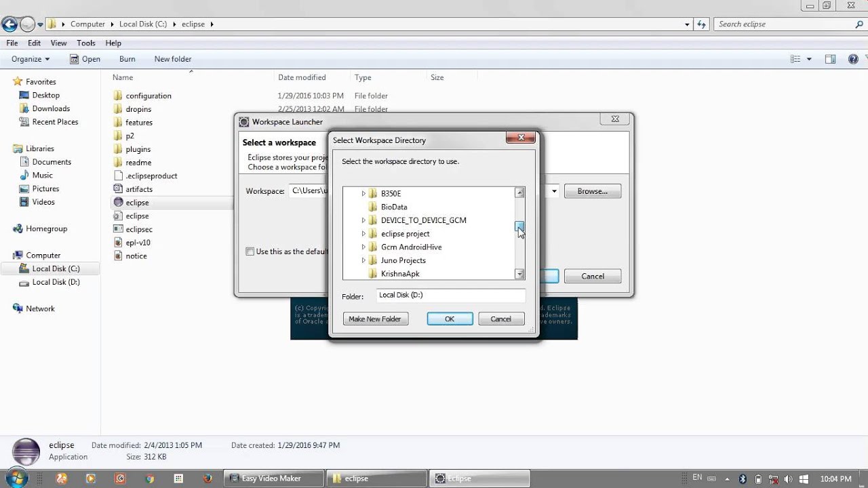This screenshot has height=488, width=868.
Task: Click the Network icon in sidebar
Action: pyautogui.click(x=18, y=309)
